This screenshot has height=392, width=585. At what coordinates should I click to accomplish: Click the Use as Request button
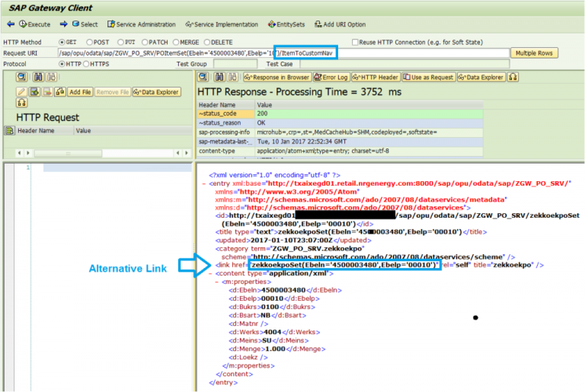tap(431, 78)
